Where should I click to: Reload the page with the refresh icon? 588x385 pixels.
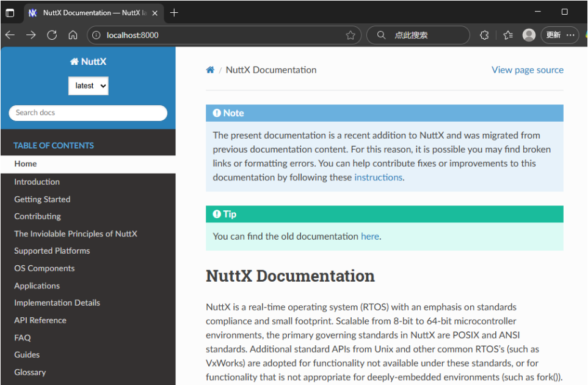pyautogui.click(x=52, y=35)
